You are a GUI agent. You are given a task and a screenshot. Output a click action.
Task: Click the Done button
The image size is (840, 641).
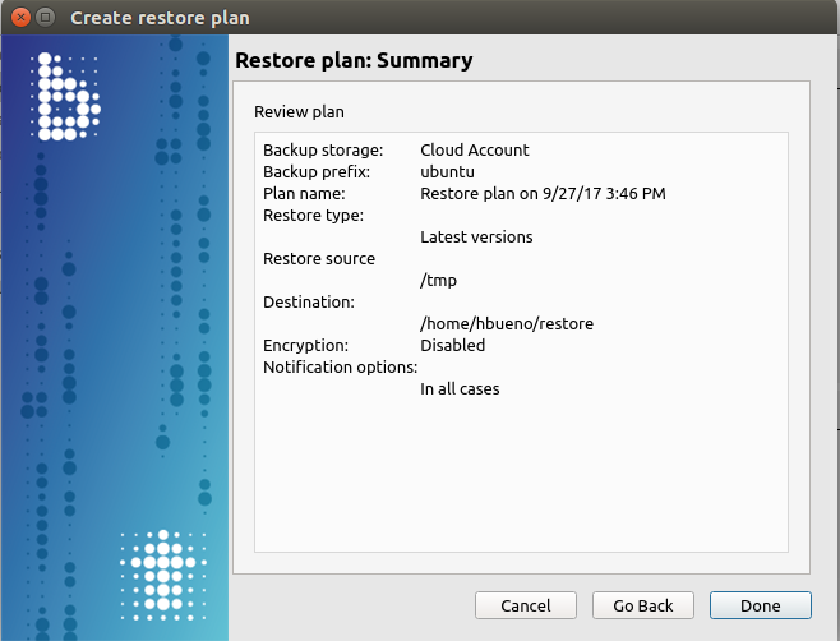click(x=760, y=605)
